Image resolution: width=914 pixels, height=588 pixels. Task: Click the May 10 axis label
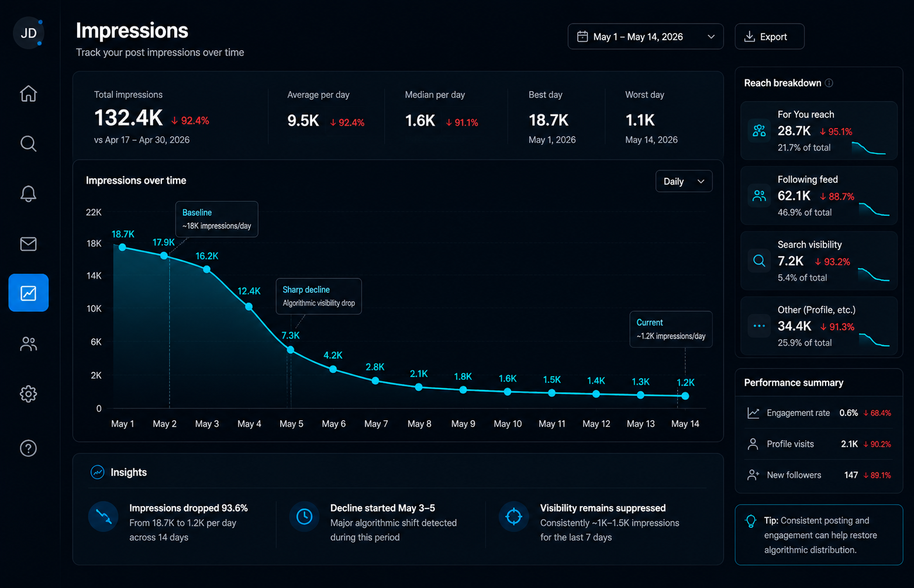pyautogui.click(x=508, y=424)
